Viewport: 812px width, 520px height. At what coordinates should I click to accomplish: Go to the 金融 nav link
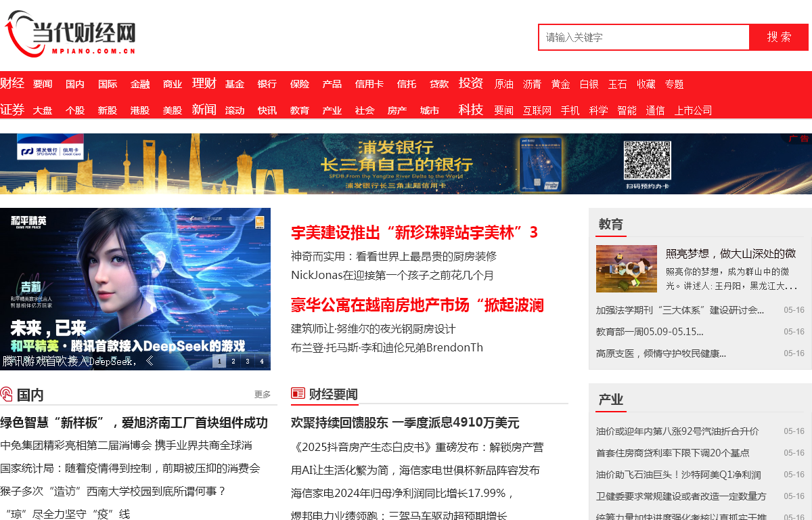[x=140, y=84]
